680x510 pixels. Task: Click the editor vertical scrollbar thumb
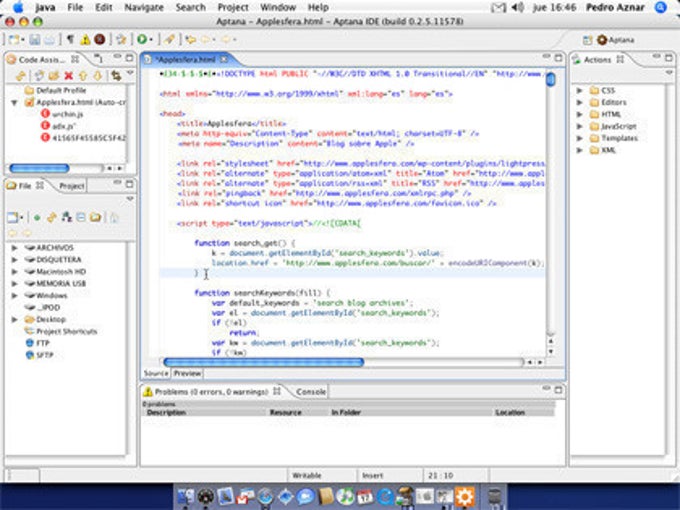tap(551, 80)
